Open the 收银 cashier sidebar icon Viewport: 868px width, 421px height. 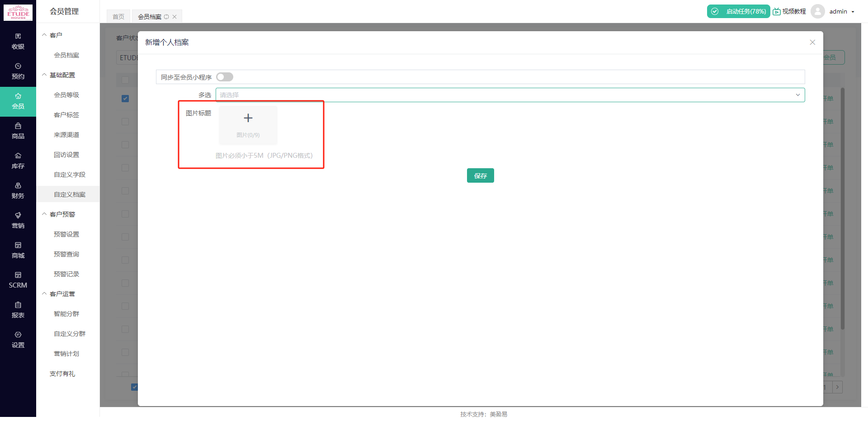[x=18, y=41]
